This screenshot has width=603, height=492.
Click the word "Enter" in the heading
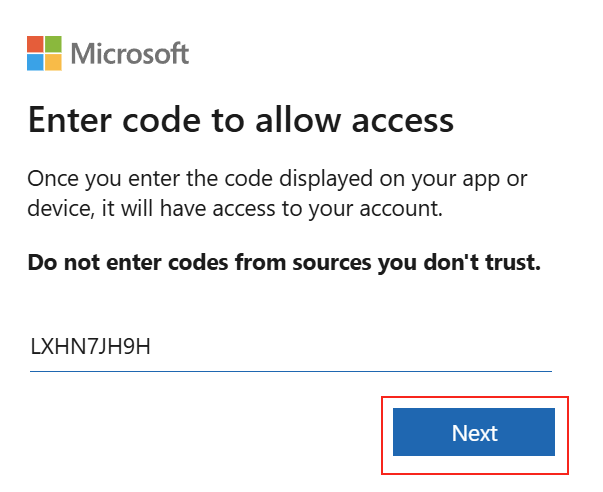point(70,120)
